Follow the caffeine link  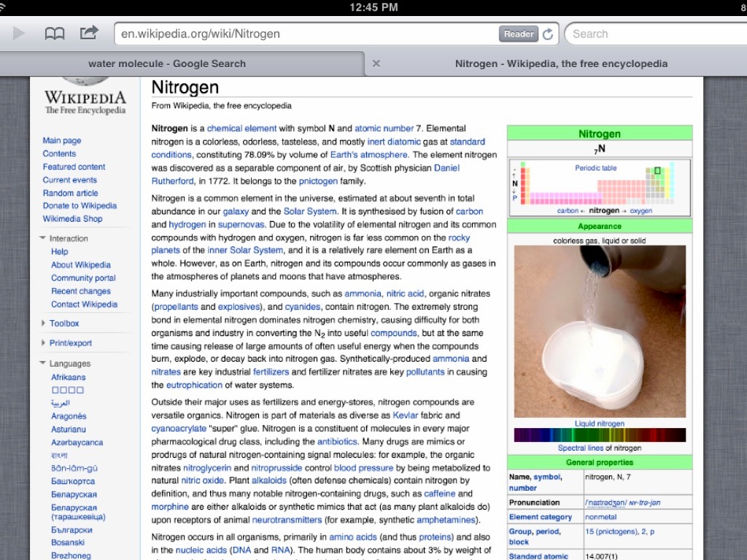pyautogui.click(x=440, y=494)
